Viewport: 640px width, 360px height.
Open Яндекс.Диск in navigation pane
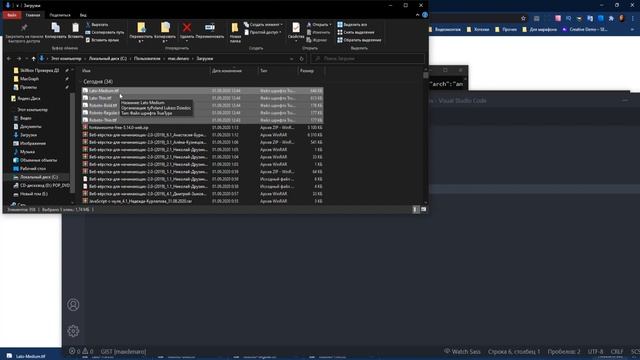[29, 98]
